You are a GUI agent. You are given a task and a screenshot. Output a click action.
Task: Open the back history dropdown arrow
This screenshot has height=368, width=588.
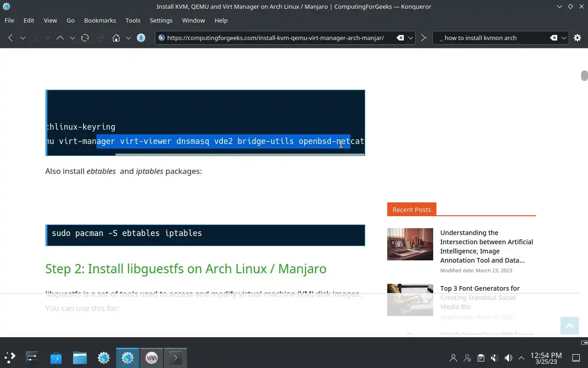(23, 38)
